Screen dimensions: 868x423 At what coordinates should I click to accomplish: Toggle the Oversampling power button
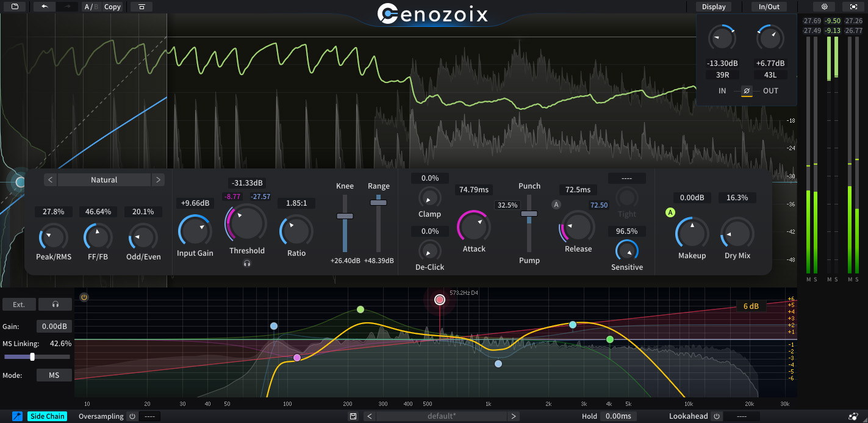(x=132, y=416)
